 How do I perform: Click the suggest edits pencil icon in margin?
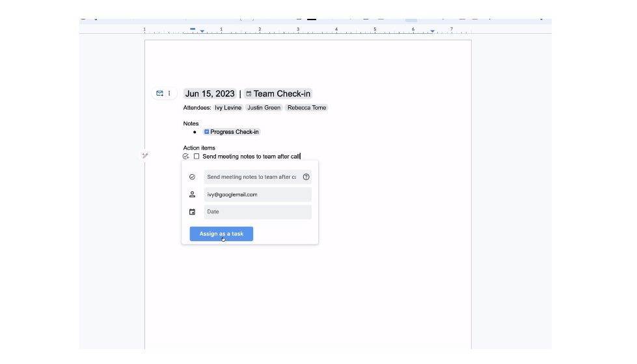(x=145, y=155)
